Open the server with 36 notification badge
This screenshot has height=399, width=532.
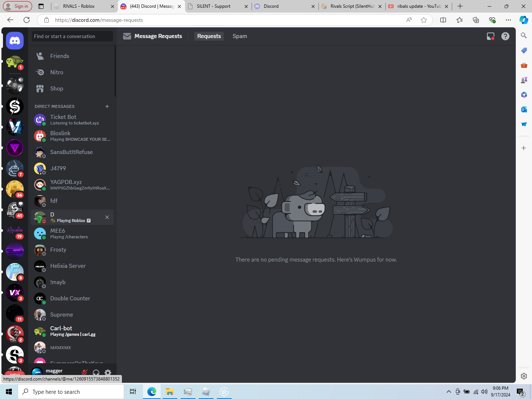click(15, 189)
